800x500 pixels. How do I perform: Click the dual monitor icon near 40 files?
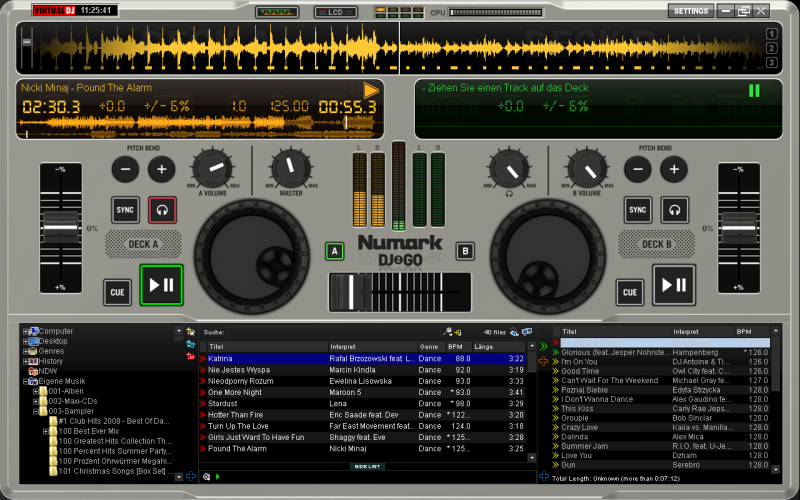point(527,332)
